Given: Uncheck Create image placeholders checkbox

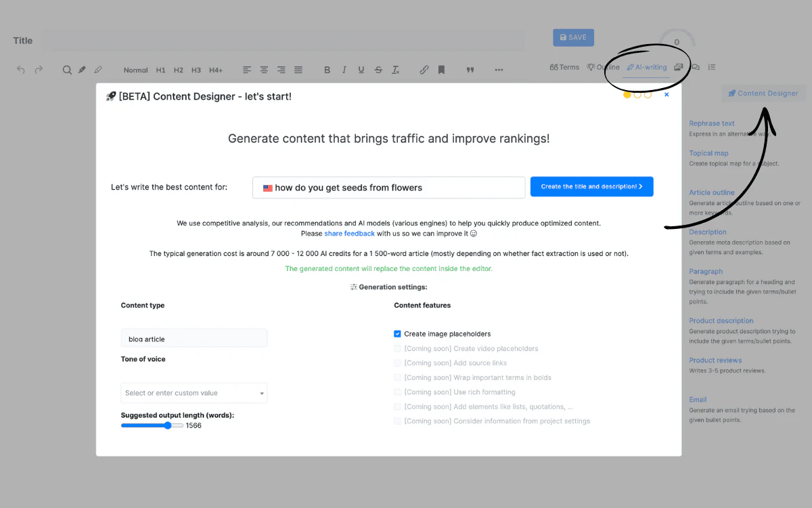Looking at the screenshot, I should (x=397, y=334).
